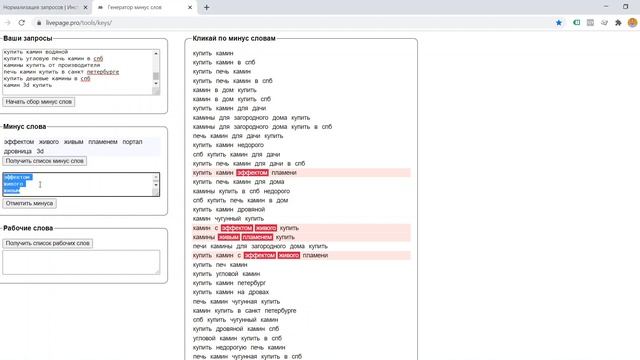Click word загородного in печи камины для загородного дома купить
Image resolution: width=640 pixels, height=360 pixels.
(270, 246)
